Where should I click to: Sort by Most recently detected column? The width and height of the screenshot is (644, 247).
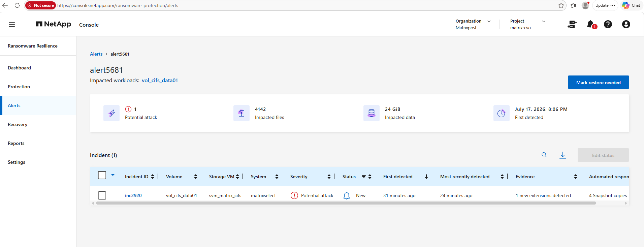tap(502, 177)
